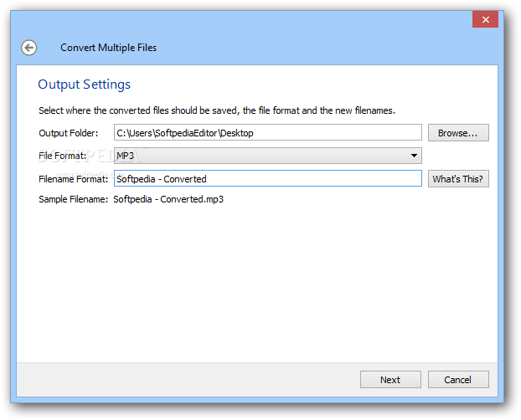The height and width of the screenshot is (420, 521).
Task: Click the Sample Filename: label
Action: tap(74, 199)
